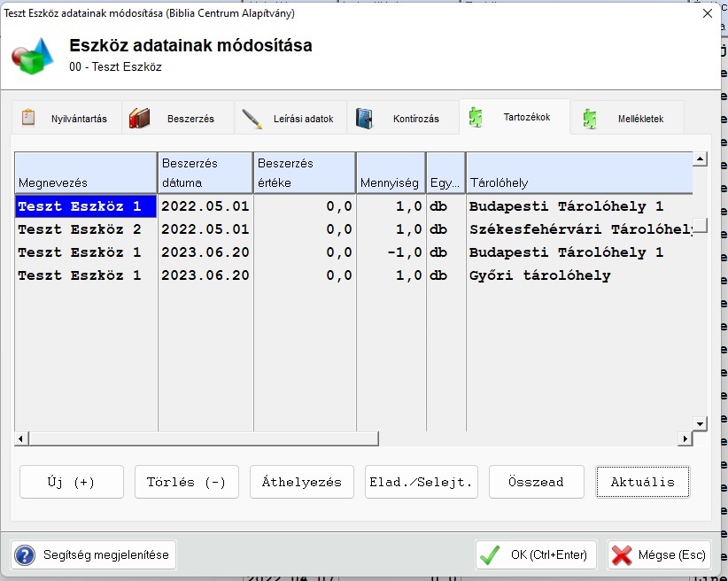Cancel with the Mégse (Esc) button

pos(658,555)
